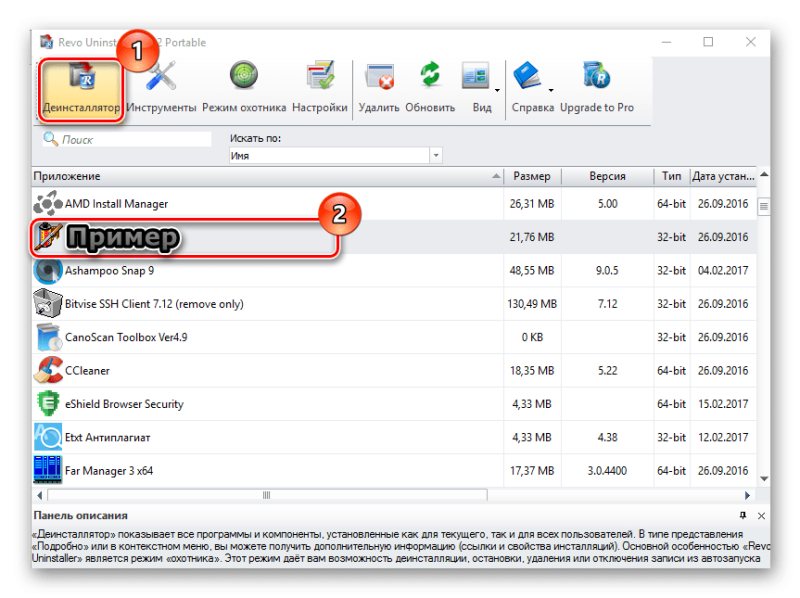
Task: Expand the Справка dropdown arrow
Action: pos(551,90)
